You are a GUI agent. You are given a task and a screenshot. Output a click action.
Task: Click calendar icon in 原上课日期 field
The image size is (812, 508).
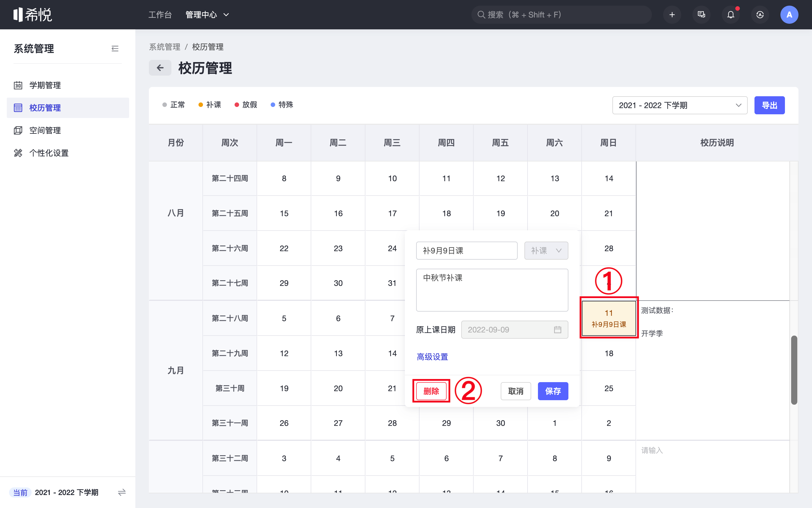(x=558, y=330)
